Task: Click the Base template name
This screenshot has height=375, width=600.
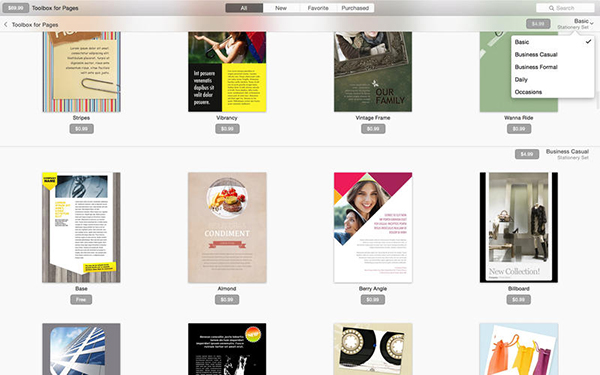Action: (82, 289)
